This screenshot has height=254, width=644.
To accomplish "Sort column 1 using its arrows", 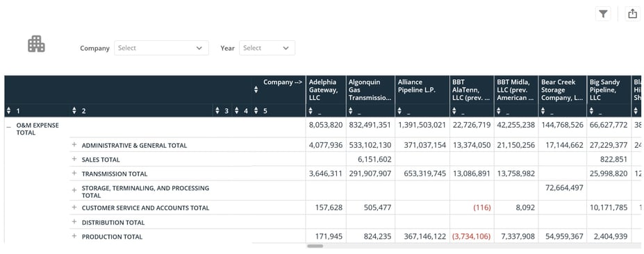I will pos(9,111).
